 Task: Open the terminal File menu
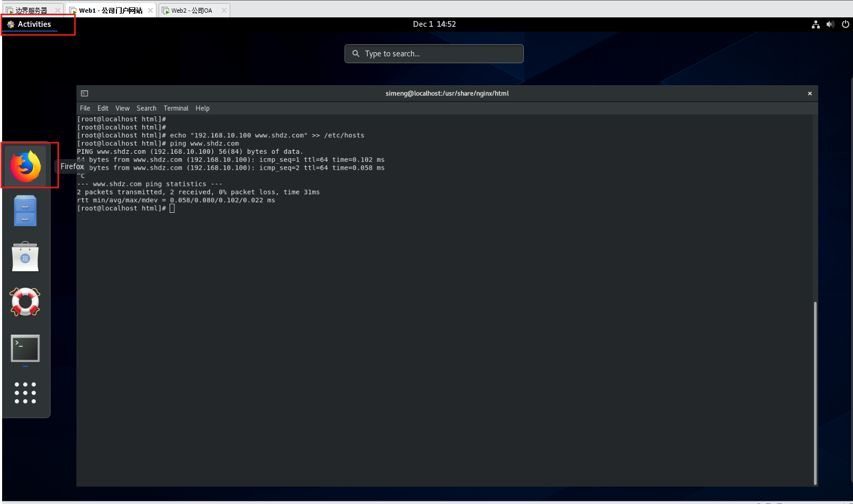pos(85,108)
